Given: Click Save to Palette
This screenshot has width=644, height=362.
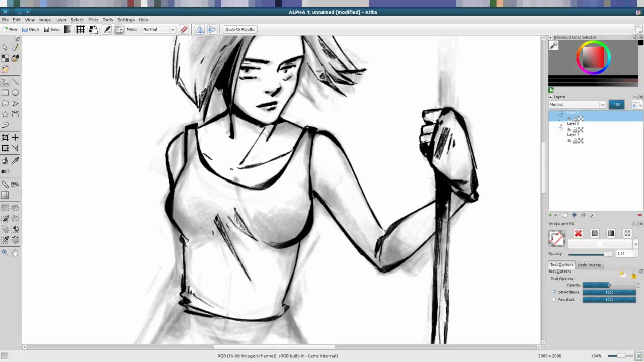Looking at the screenshot, I should click(x=240, y=29).
